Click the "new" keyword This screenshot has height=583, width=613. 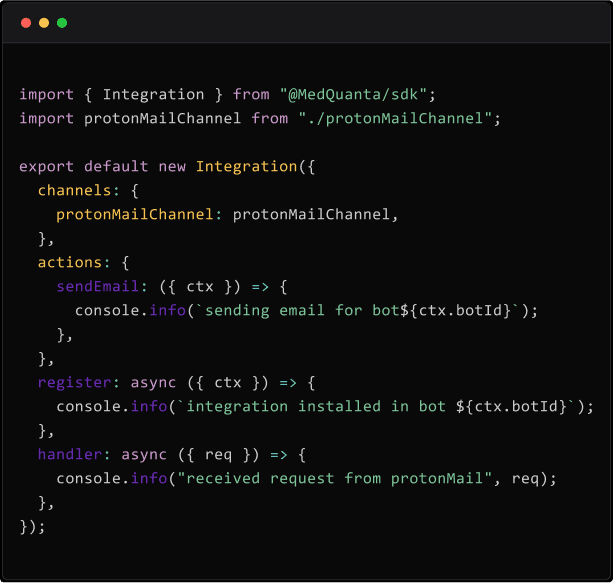(172, 167)
